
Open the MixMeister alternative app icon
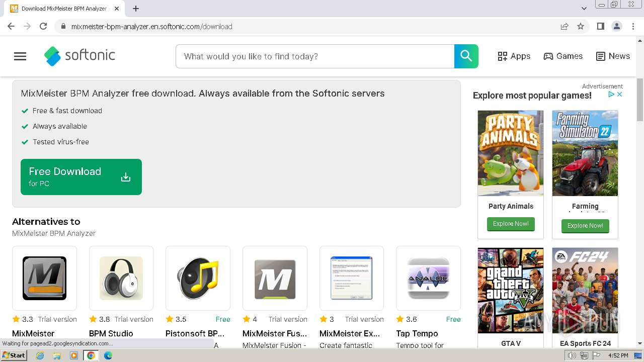(44, 278)
